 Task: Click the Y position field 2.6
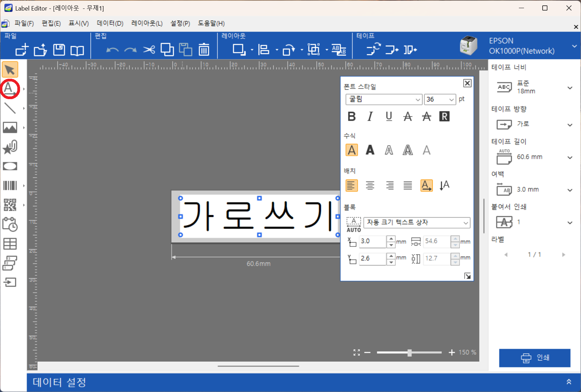(x=372, y=259)
